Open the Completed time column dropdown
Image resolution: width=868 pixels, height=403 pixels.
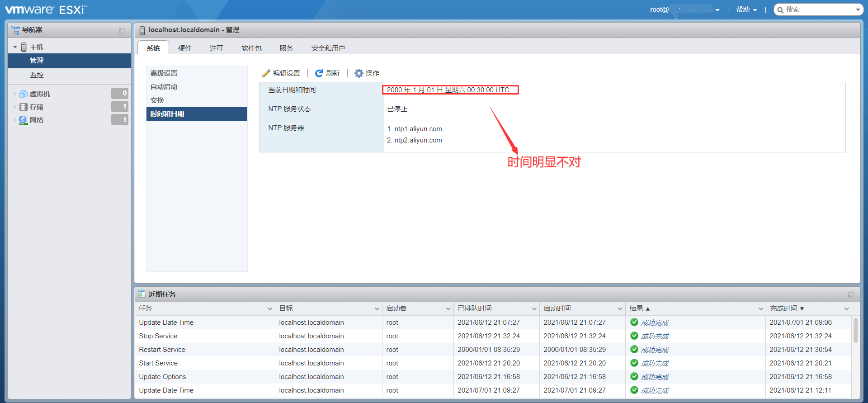846,309
